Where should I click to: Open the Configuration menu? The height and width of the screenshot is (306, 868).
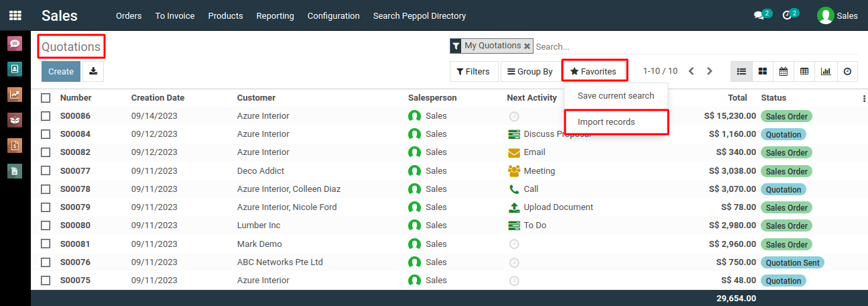334,15
